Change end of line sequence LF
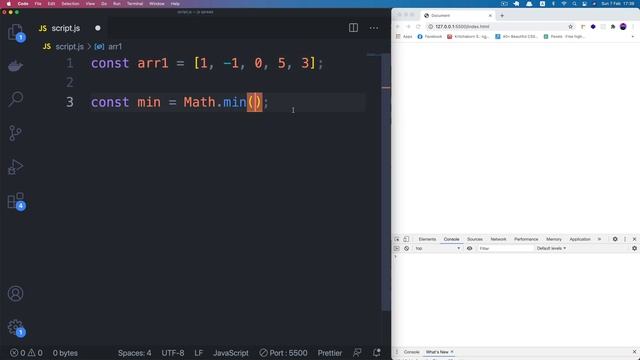 tap(199, 353)
